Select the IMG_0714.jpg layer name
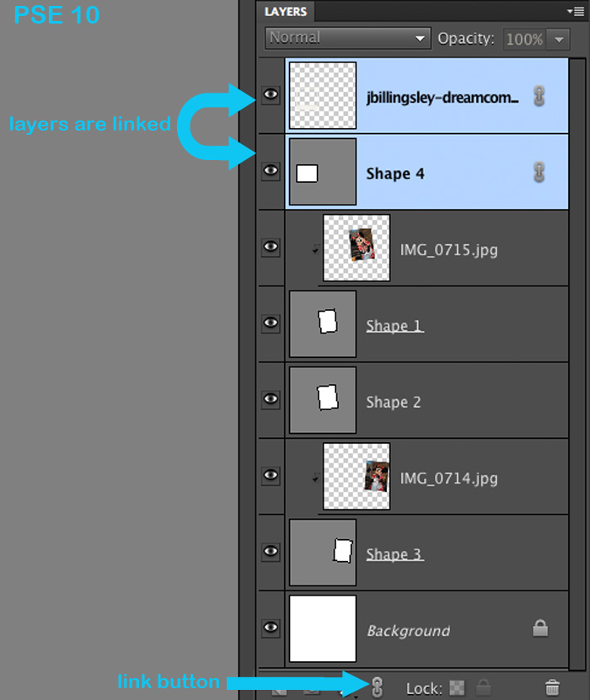Viewport: 590px width, 700px height. [449, 478]
